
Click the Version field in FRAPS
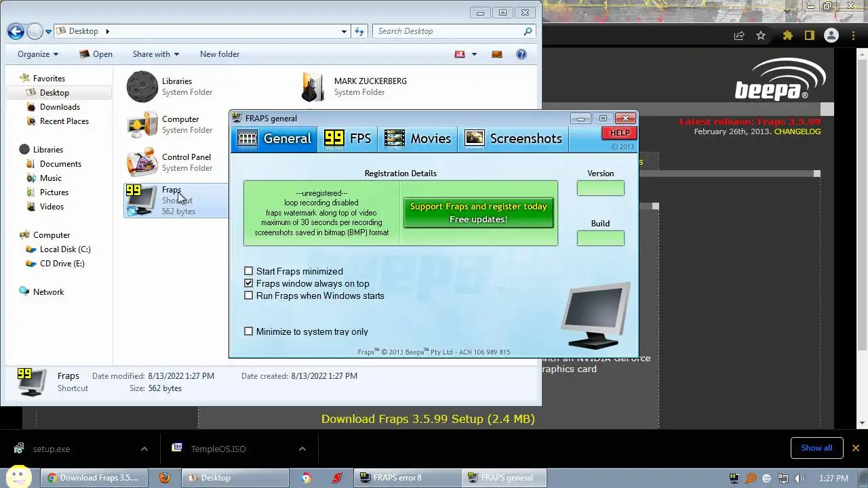[600, 188]
